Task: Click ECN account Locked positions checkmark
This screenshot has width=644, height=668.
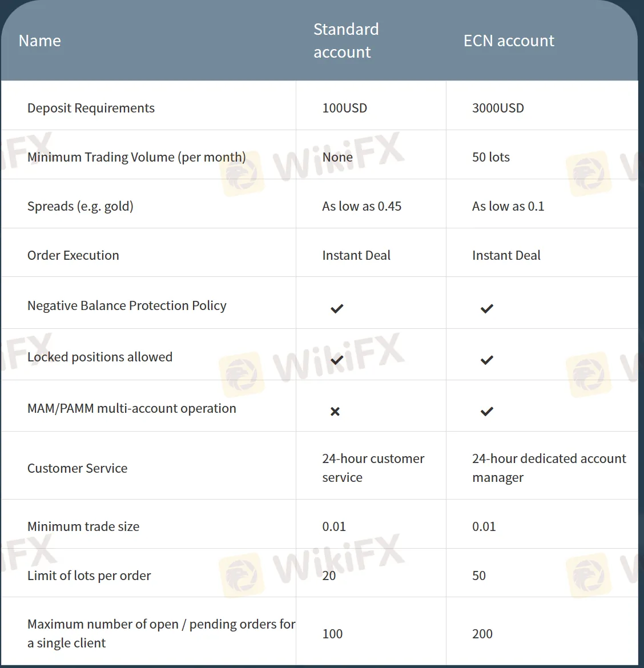Action: tap(486, 360)
